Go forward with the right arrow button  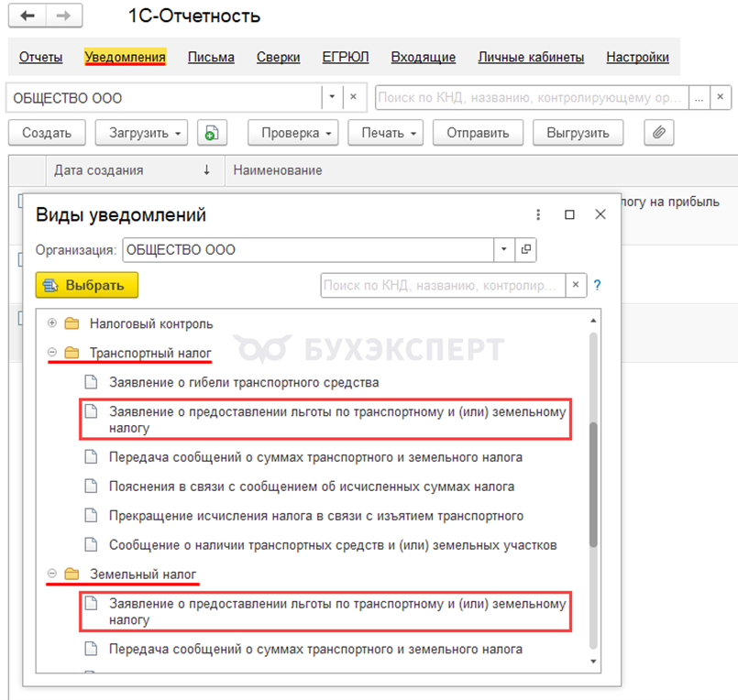63,16
